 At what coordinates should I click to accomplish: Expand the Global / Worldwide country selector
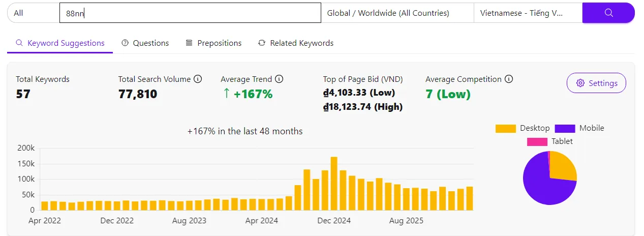click(x=397, y=13)
